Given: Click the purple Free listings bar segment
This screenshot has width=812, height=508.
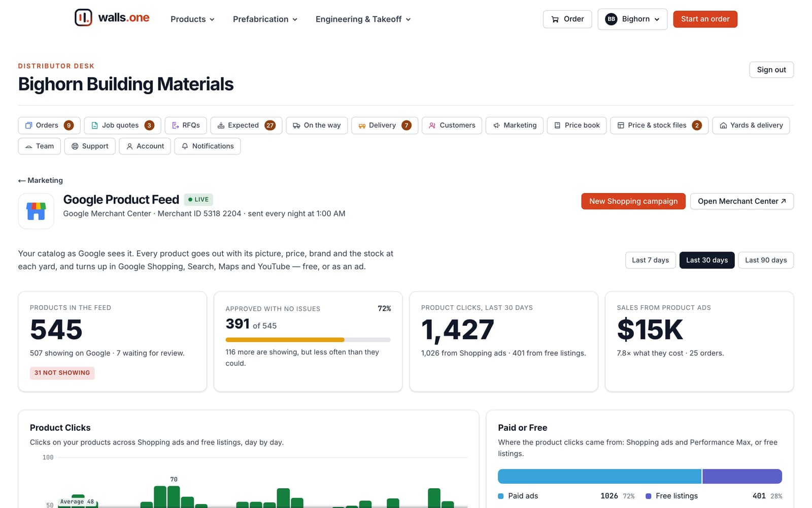Looking at the screenshot, I should 742,477.
